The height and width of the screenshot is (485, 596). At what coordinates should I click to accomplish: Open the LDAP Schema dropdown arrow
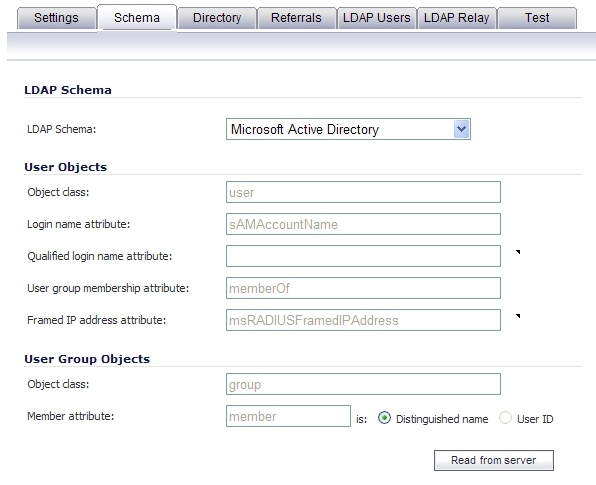coord(461,129)
